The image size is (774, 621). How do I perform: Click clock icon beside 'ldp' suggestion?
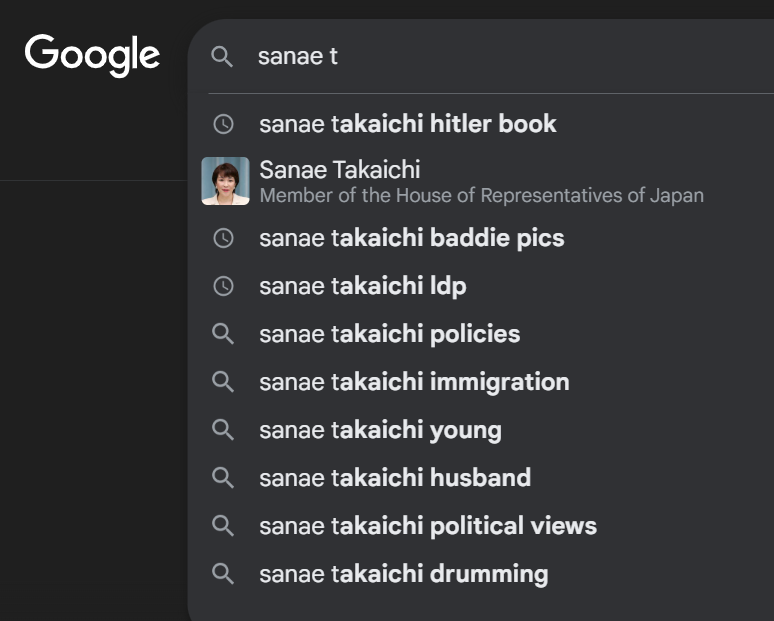(223, 286)
